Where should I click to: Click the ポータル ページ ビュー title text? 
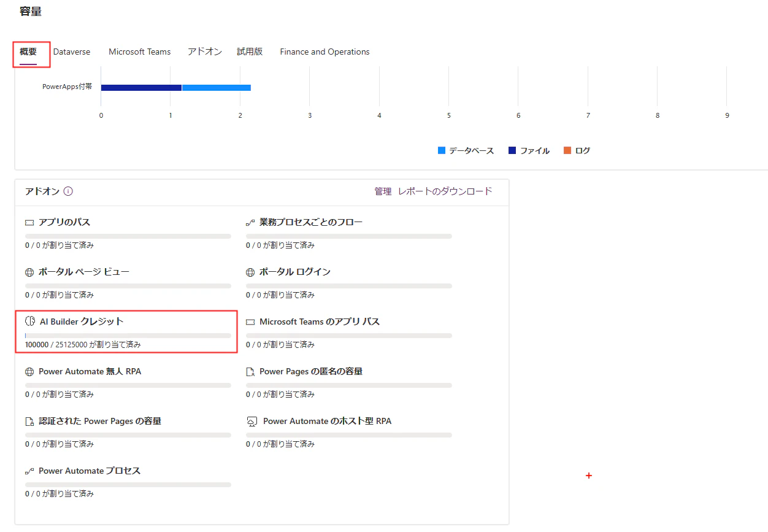[84, 272]
